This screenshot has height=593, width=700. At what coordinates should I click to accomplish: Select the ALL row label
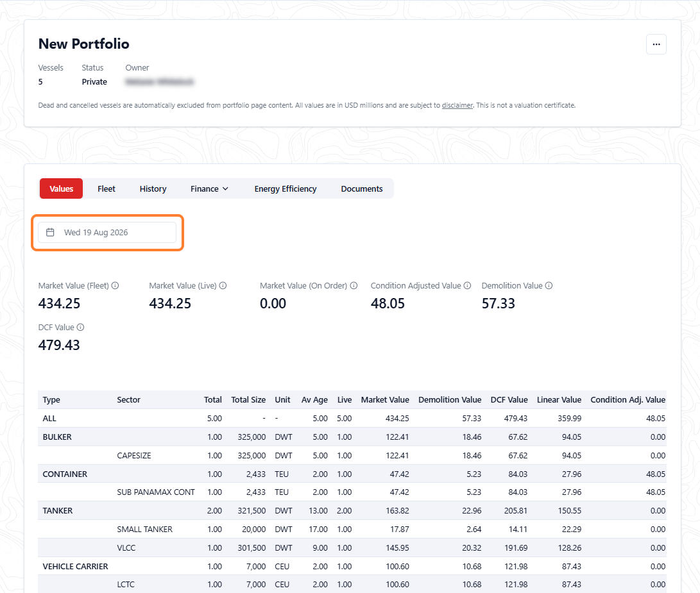49,419
